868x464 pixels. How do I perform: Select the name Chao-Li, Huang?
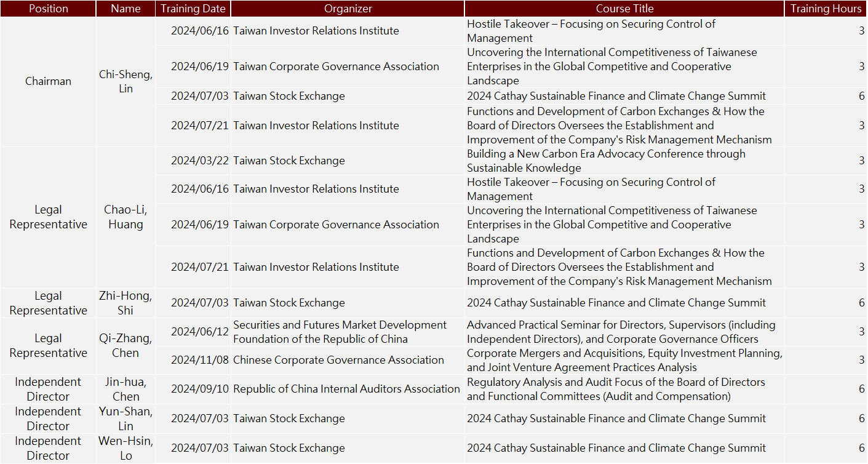(x=125, y=217)
